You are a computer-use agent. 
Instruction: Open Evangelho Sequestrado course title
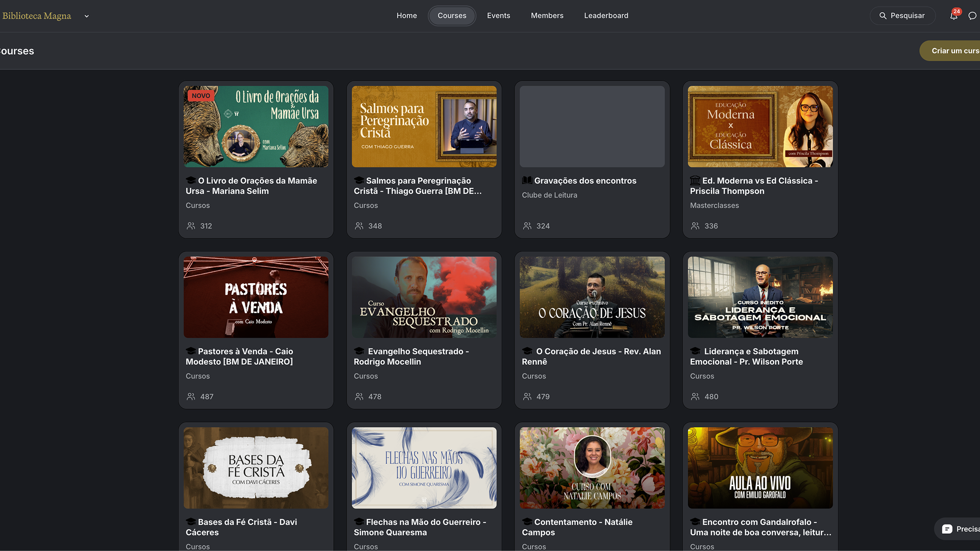tap(411, 357)
